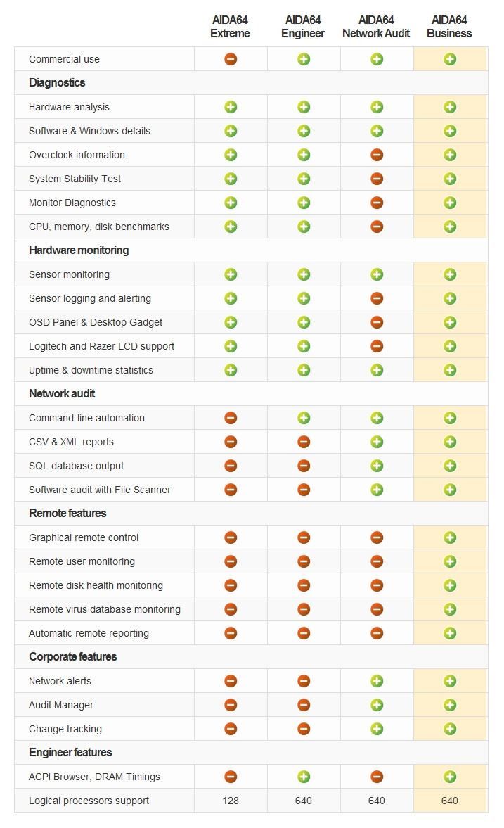The image size is (504, 828).
Task: Click the Software audit with File Scanner label
Action: (100, 490)
